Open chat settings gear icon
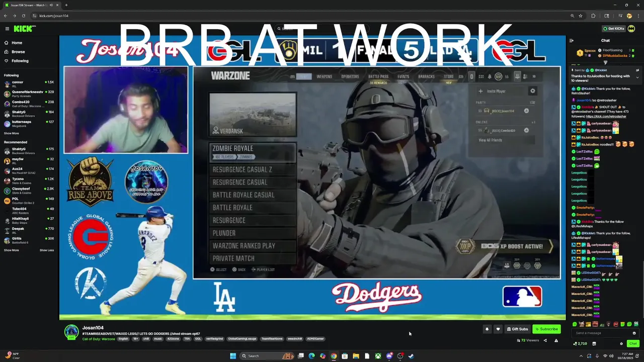 [x=621, y=343]
